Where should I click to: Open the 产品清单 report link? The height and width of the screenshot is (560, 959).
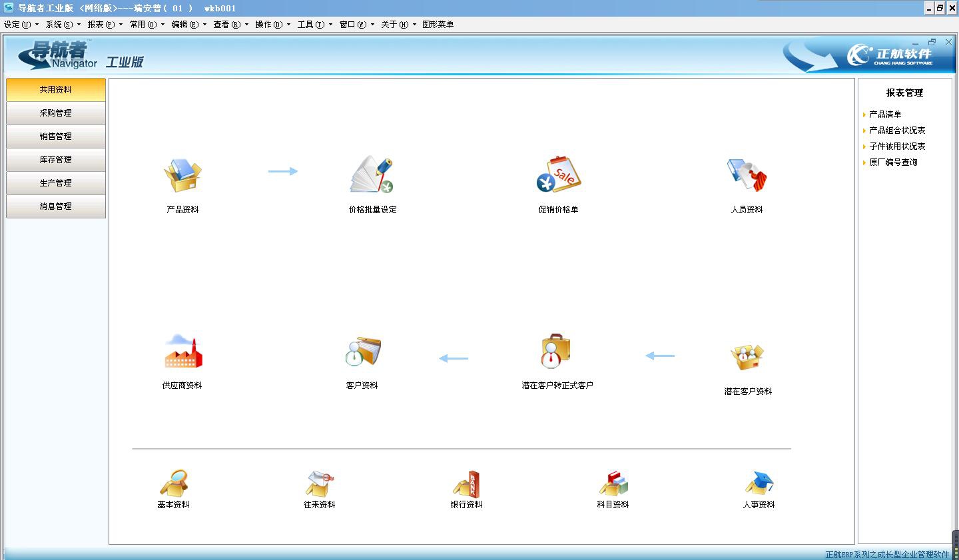tap(885, 115)
